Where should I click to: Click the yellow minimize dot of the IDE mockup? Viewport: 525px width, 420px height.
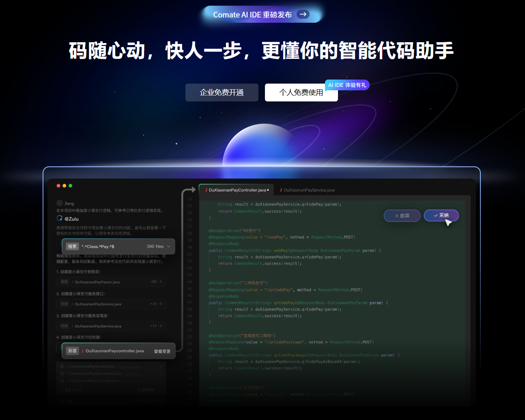(65, 185)
